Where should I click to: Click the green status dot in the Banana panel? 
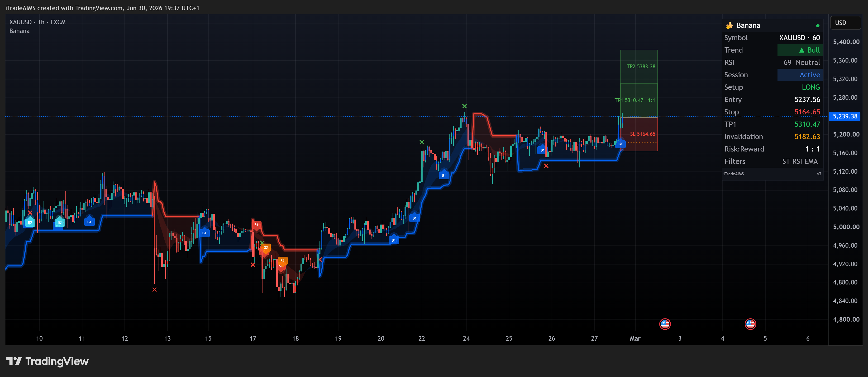point(817,26)
